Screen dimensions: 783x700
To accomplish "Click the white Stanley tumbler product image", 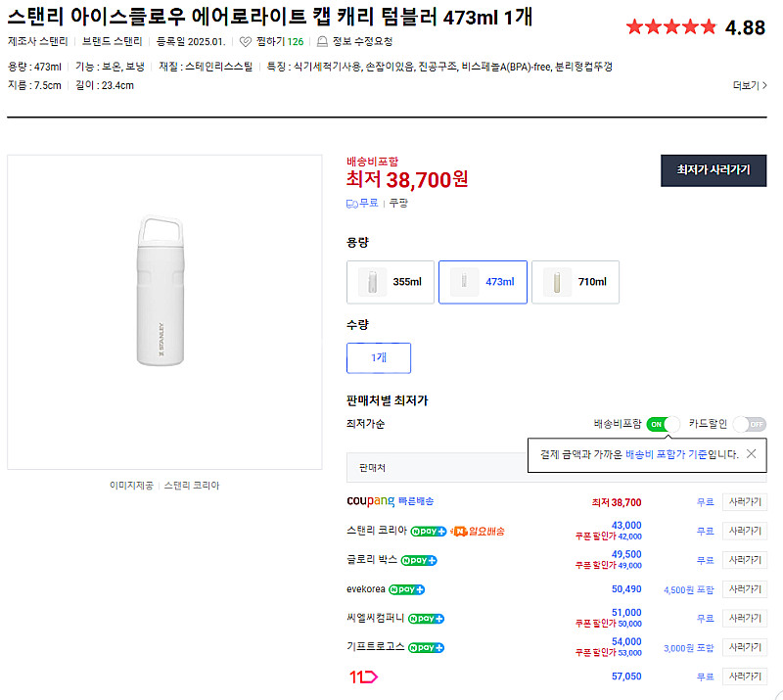I will coord(161,291).
